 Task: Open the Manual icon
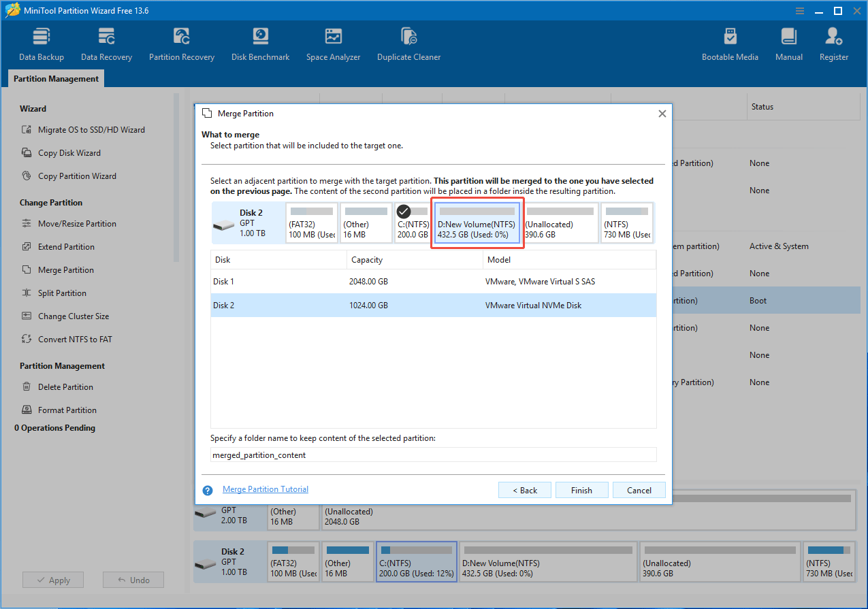click(789, 44)
